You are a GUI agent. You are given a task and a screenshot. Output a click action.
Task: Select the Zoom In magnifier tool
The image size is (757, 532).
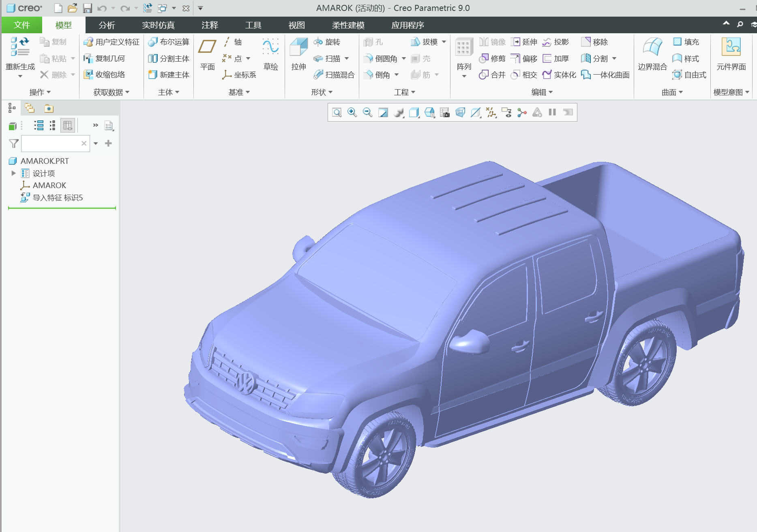tap(352, 112)
